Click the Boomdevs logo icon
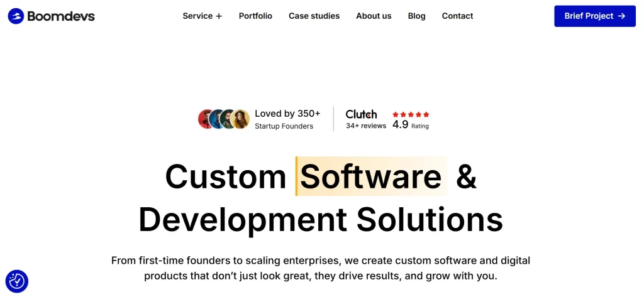This screenshot has height=297, width=644. click(x=16, y=16)
